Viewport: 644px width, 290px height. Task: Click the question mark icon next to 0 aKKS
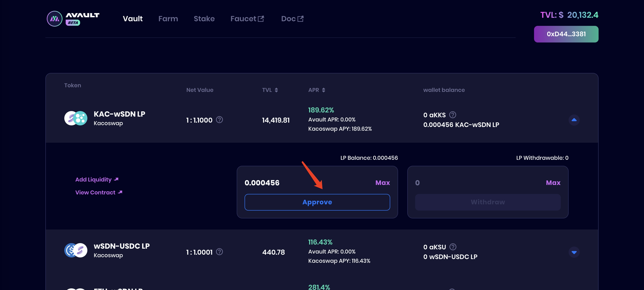click(452, 115)
